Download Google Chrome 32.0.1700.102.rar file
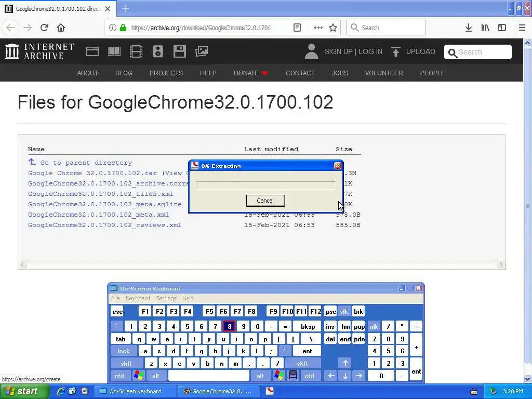532x399 pixels. click(92, 173)
